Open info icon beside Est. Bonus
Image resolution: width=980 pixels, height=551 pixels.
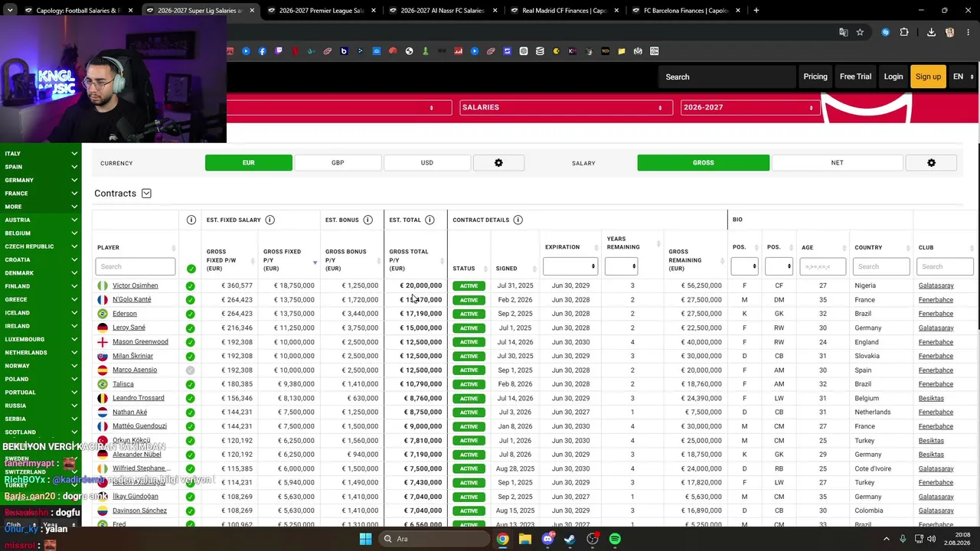368,220
